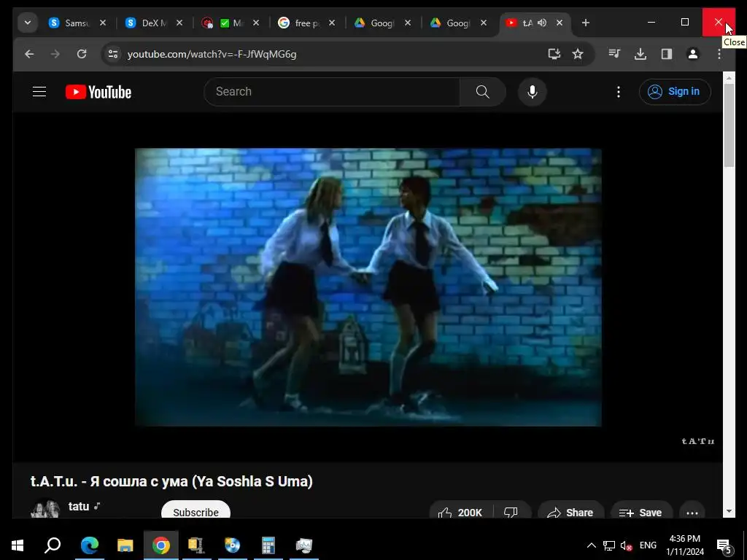
Task: Open the tatu channel name link
Action: click(x=79, y=506)
